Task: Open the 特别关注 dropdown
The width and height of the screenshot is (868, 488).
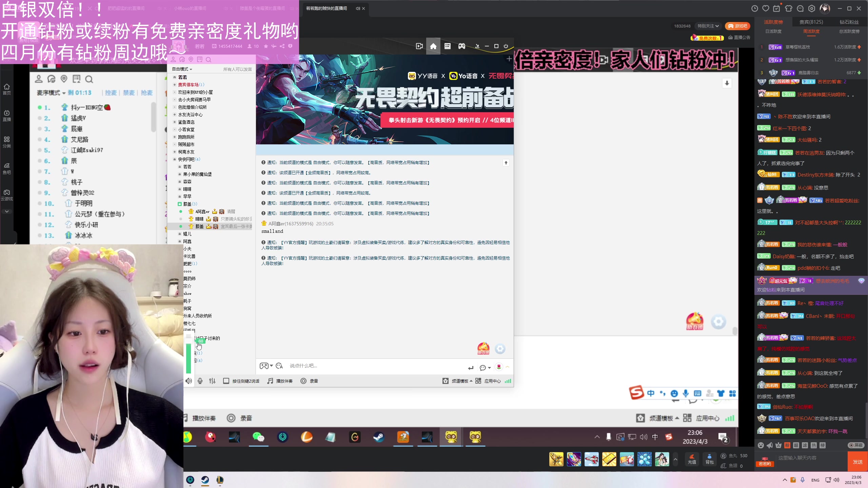Action: point(708,26)
